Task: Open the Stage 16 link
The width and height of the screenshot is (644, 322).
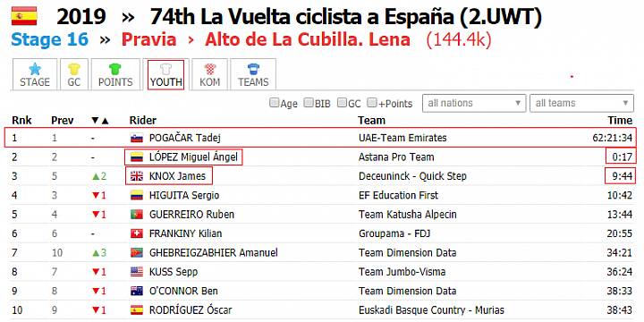Action: (50, 40)
